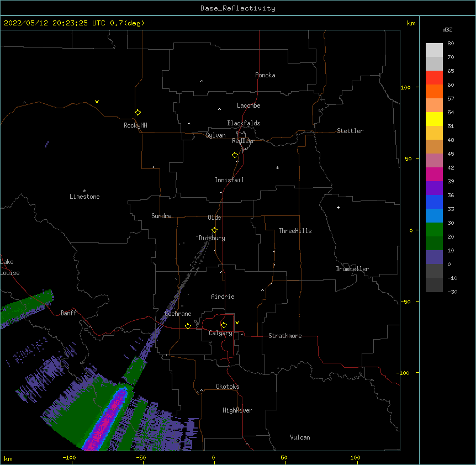Click the Calgary city label
The image size is (476, 465).
220,333
